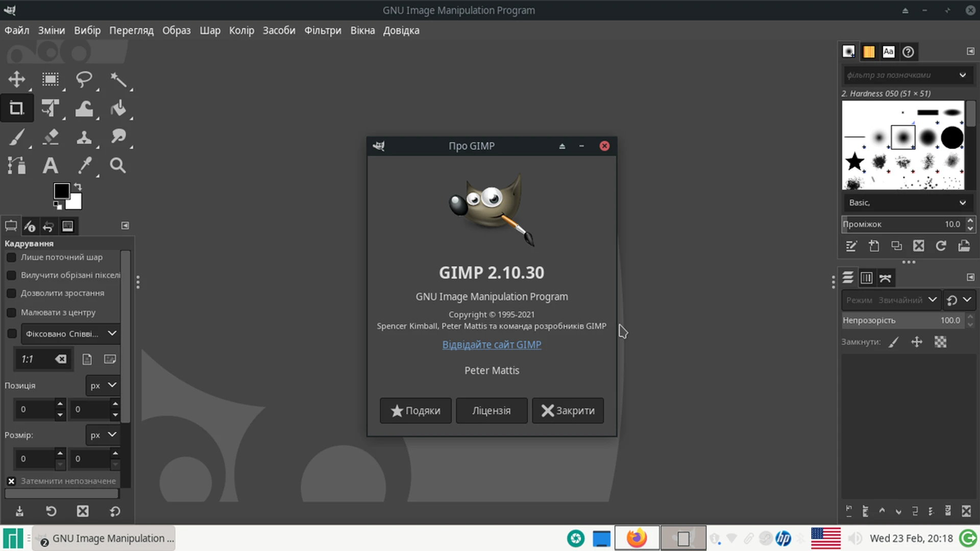Open the Фільтри menu
This screenshot has height=551, width=980.
[x=323, y=30]
